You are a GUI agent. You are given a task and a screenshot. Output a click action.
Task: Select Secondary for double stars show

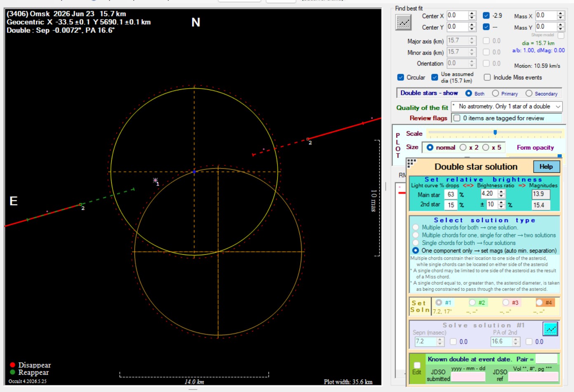[x=529, y=94]
